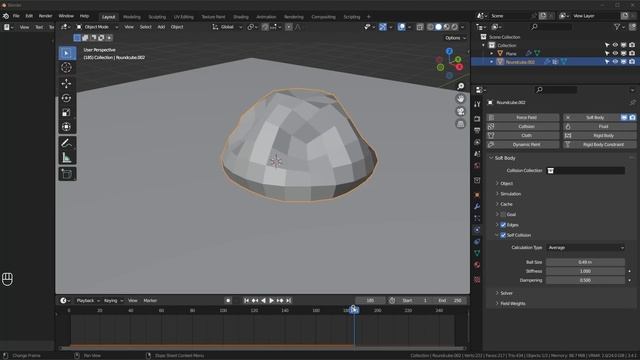The height and width of the screenshot is (360, 640).
Task: Select the Transform tool
Action: tap(67, 127)
